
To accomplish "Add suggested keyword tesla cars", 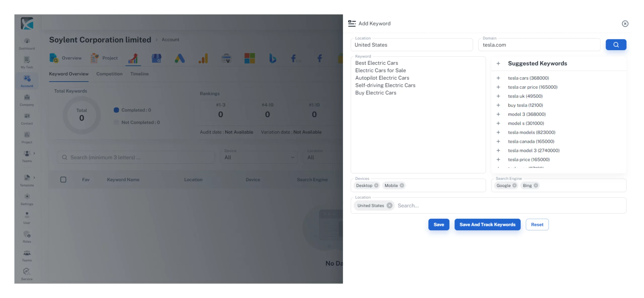I will [x=498, y=78].
